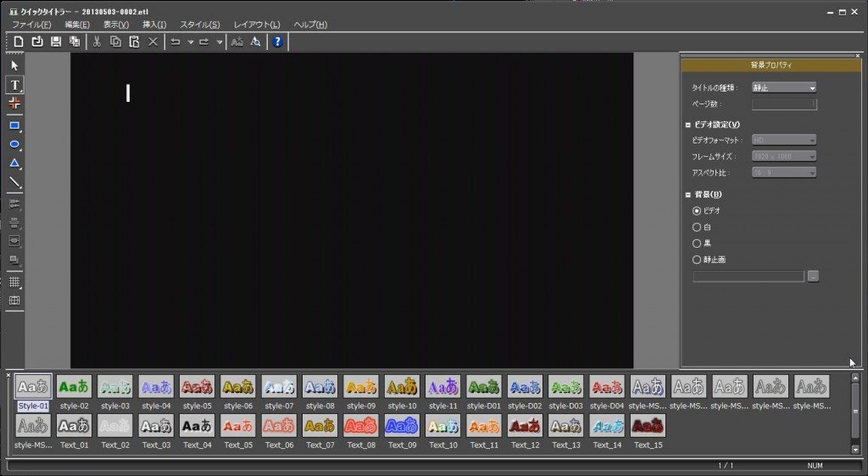Click the layer order icon in left toolbar
This screenshot has width=868, height=476.
pyautogui.click(x=15, y=260)
